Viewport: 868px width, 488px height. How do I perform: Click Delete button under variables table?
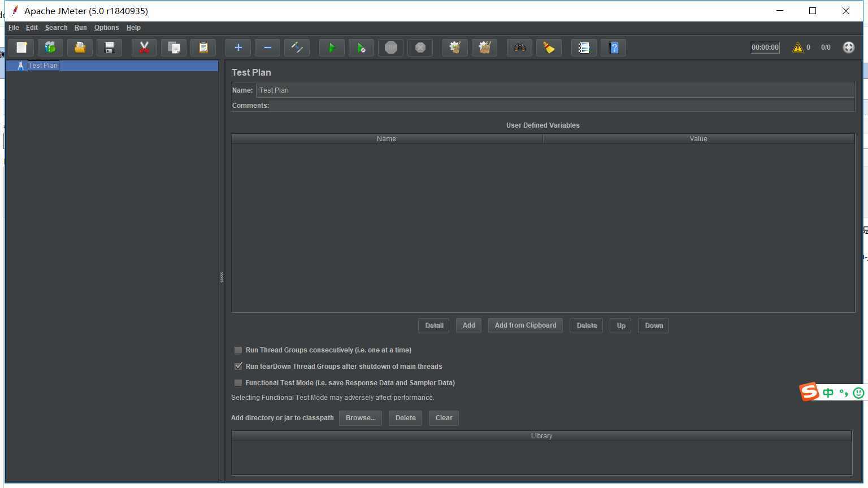(587, 325)
